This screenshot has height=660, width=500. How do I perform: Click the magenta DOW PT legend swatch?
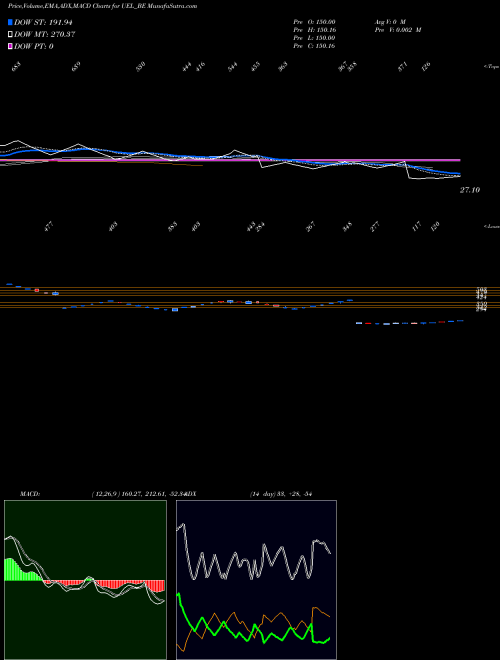(10, 46)
